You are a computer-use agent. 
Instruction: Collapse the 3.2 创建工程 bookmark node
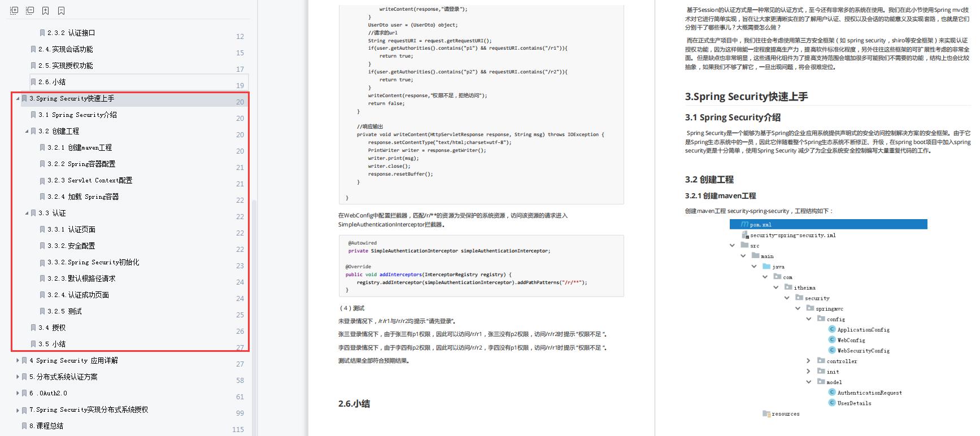tap(27, 131)
